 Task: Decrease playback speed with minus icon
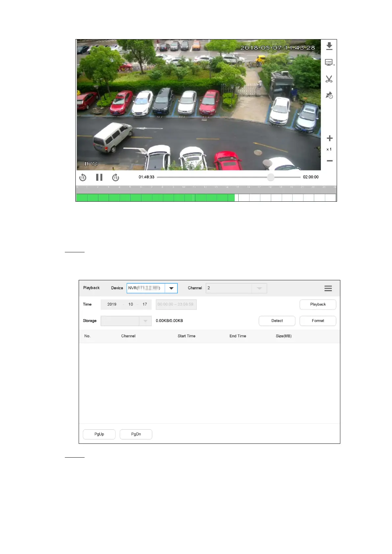(x=329, y=161)
